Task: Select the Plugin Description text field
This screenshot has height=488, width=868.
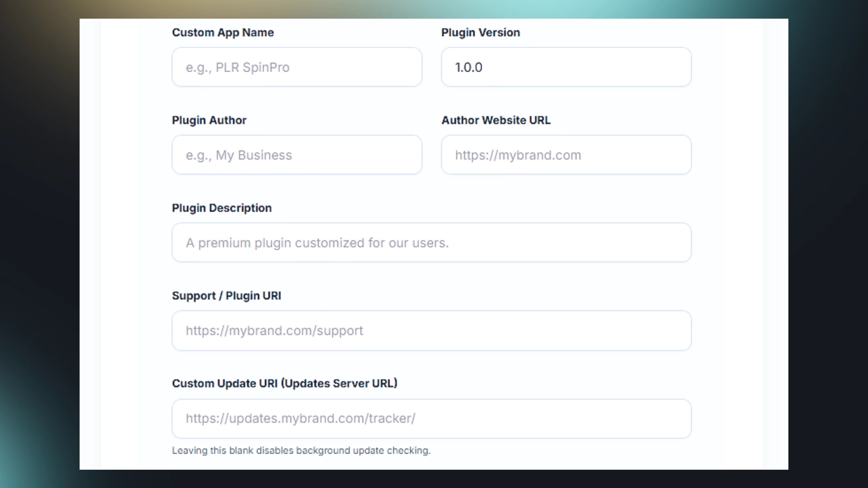Action: 432,242
